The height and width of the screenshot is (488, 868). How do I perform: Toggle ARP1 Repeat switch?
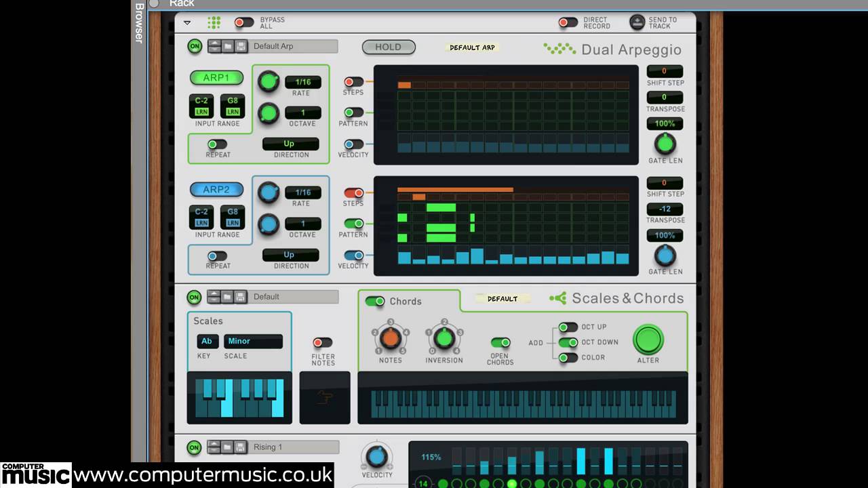click(x=217, y=144)
